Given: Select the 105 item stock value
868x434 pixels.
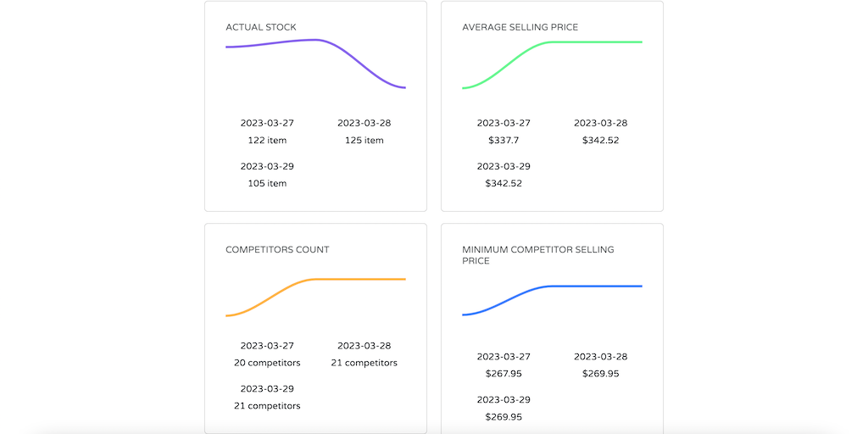Looking at the screenshot, I should tap(267, 184).
